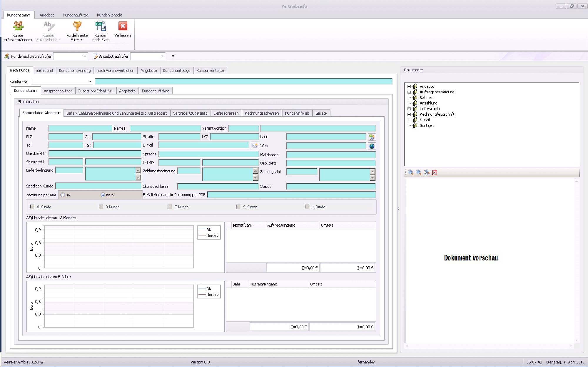Screen dimensions: 588x367
Task: Open the toolbar overflow arrow after Angebot aufrufen
Action: 173,56
